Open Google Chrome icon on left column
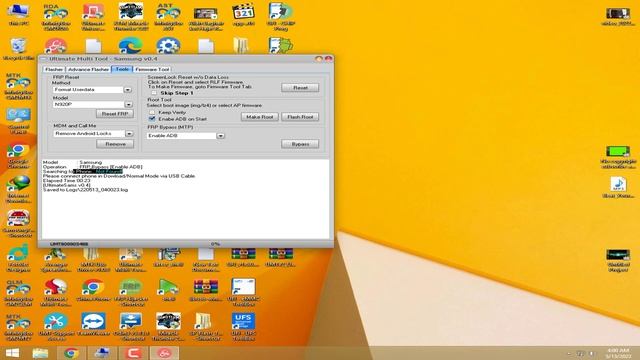Viewport: 640px width, 360px height. (x=18, y=156)
